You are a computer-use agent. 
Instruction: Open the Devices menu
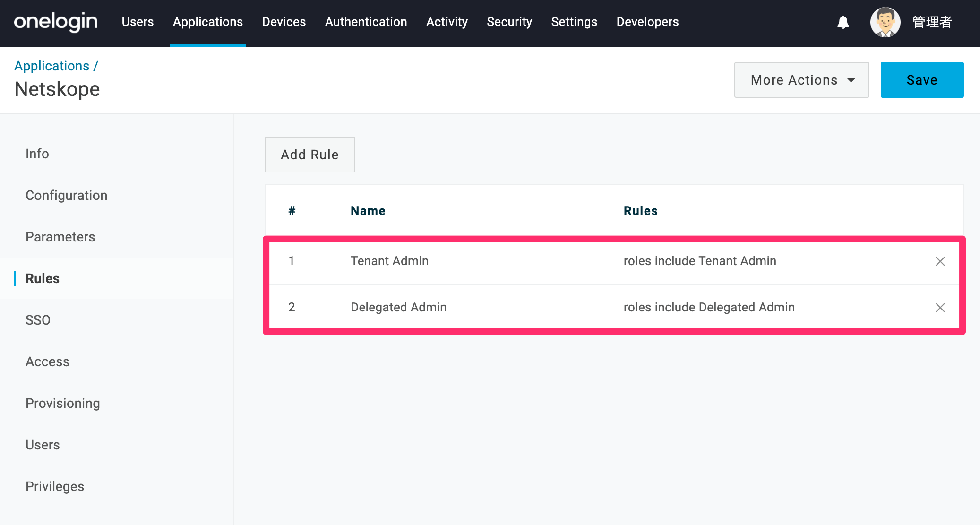pos(284,22)
